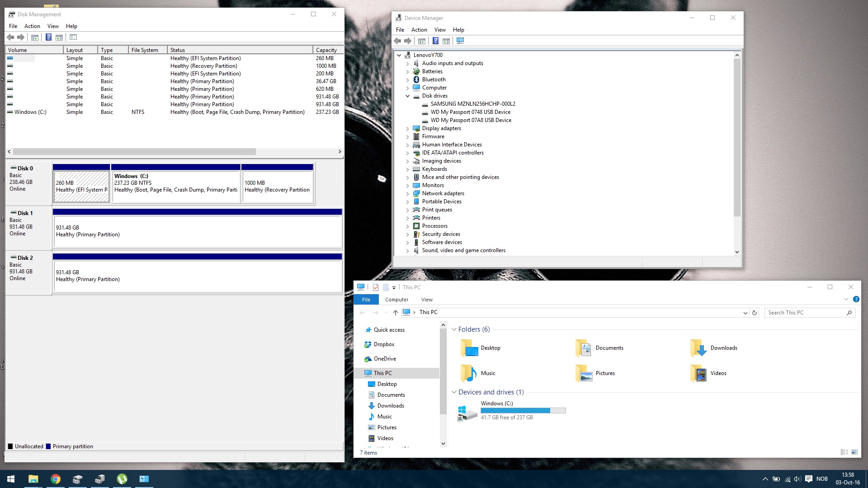
Task: Open Google Chrome from the taskbar
Action: point(56,479)
